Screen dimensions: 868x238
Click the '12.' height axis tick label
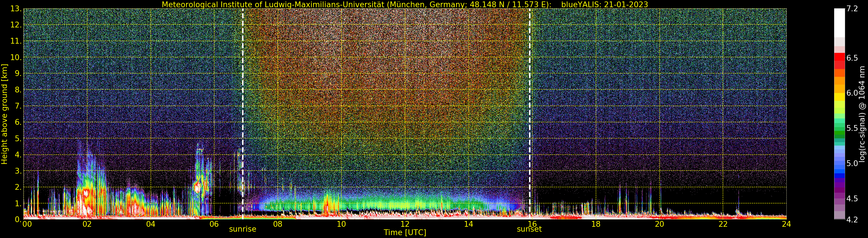[x=16, y=25]
